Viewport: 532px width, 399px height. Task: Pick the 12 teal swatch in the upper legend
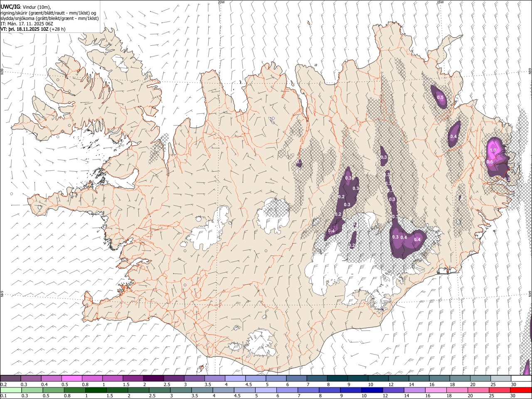tap(398, 378)
